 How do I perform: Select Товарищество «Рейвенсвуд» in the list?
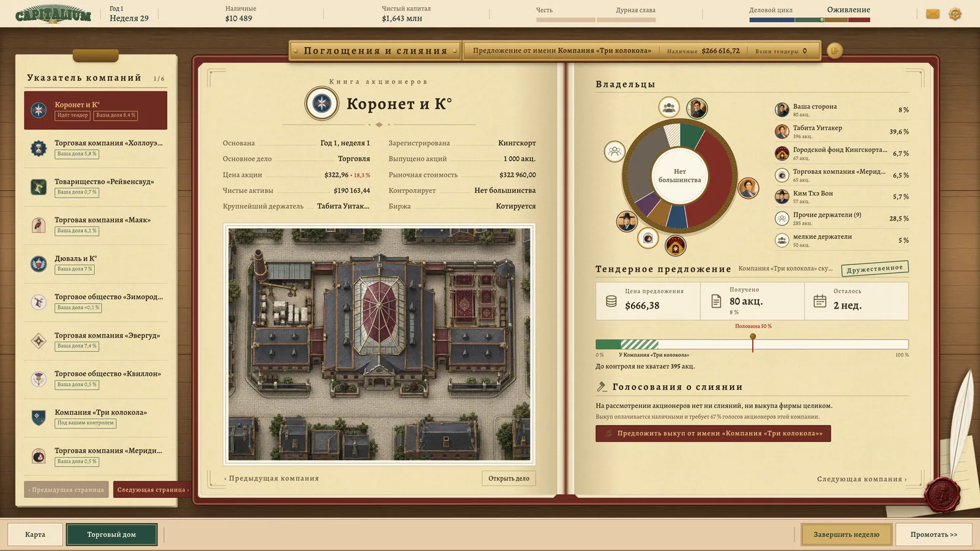(96, 187)
